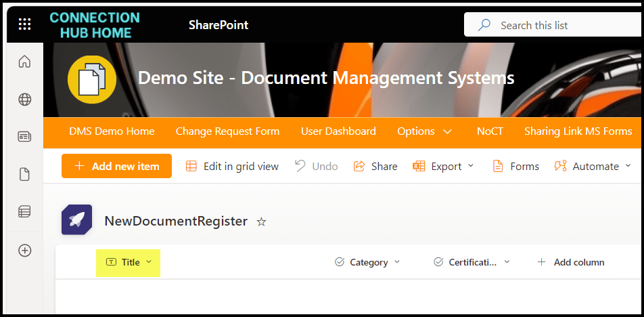Open My files page icon in sidebar
Viewport: 644px width, 317px height.
click(x=24, y=175)
